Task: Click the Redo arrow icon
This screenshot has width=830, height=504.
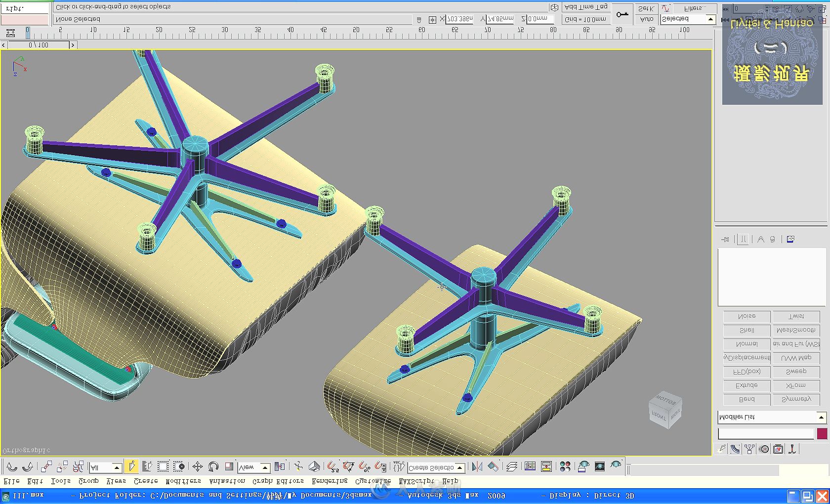Action: click(28, 466)
